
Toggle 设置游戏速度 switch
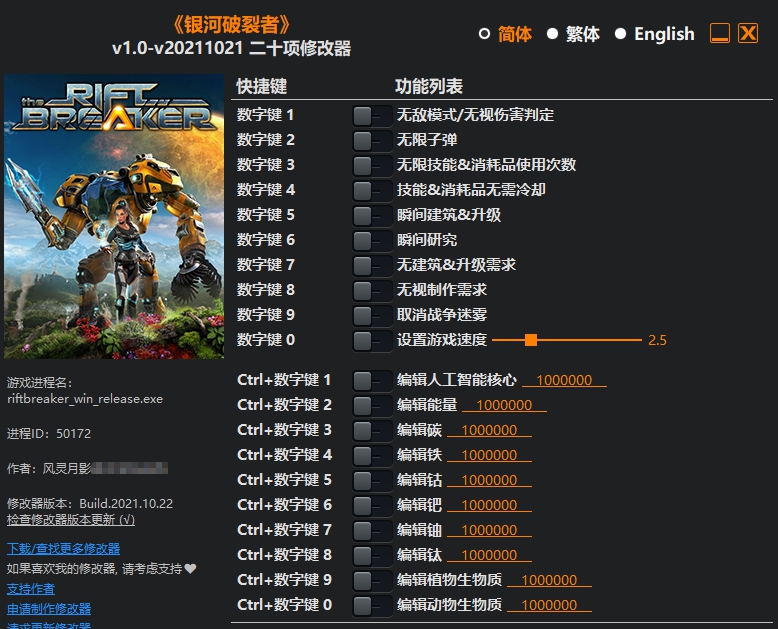coord(372,341)
